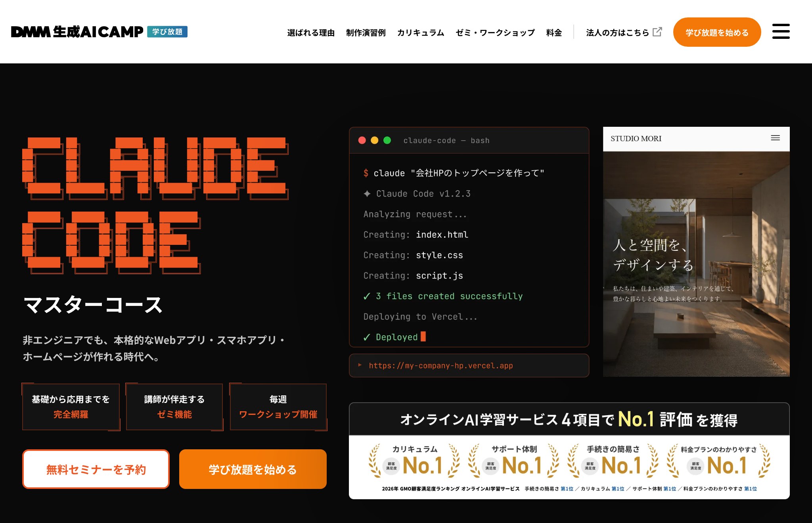The width and height of the screenshot is (812, 523).
Task: Click the red terminal window dot
Action: pyautogui.click(x=362, y=140)
